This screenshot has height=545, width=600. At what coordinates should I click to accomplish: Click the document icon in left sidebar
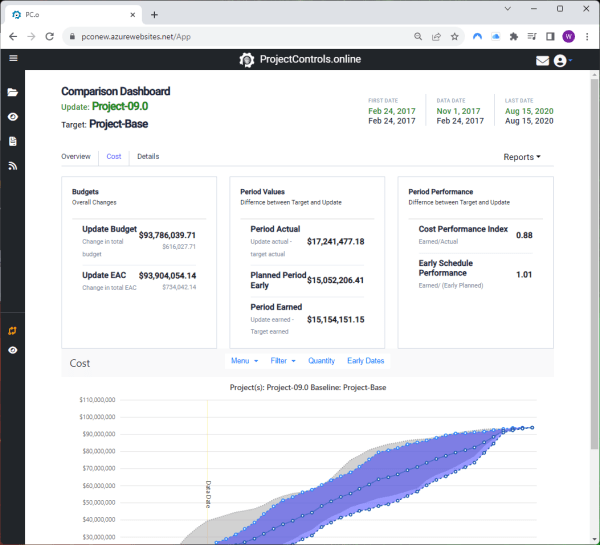(13, 141)
